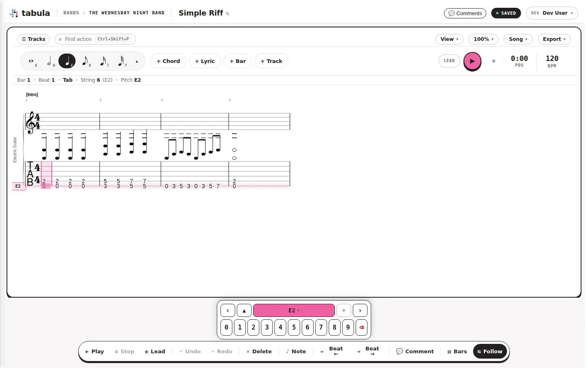The image size is (588, 368).
Task: Tap fret 7 on keypad
Action: coord(321,328)
